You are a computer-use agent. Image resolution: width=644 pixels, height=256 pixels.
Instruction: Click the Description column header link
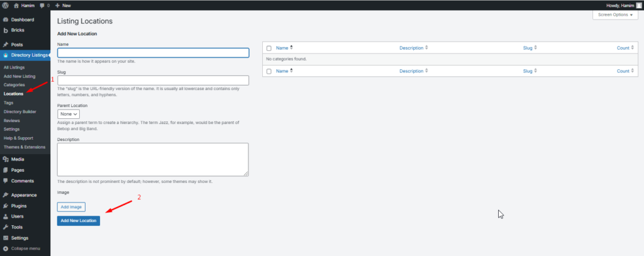click(411, 48)
